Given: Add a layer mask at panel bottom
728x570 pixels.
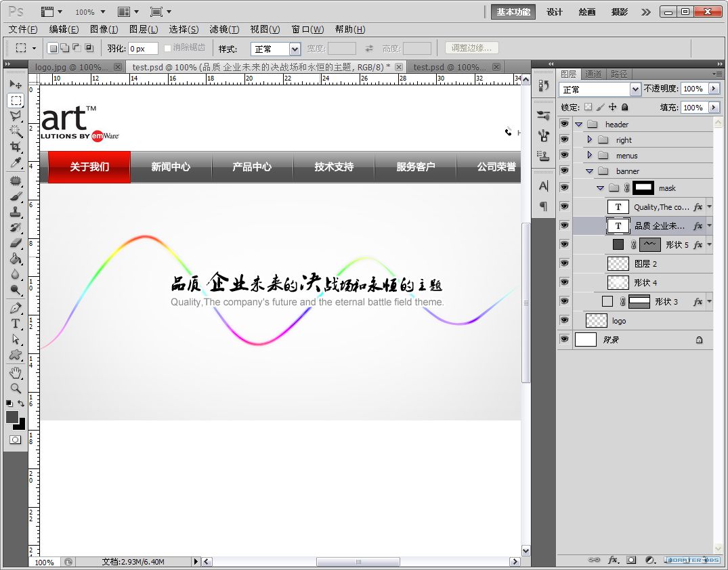Looking at the screenshot, I should [x=631, y=561].
